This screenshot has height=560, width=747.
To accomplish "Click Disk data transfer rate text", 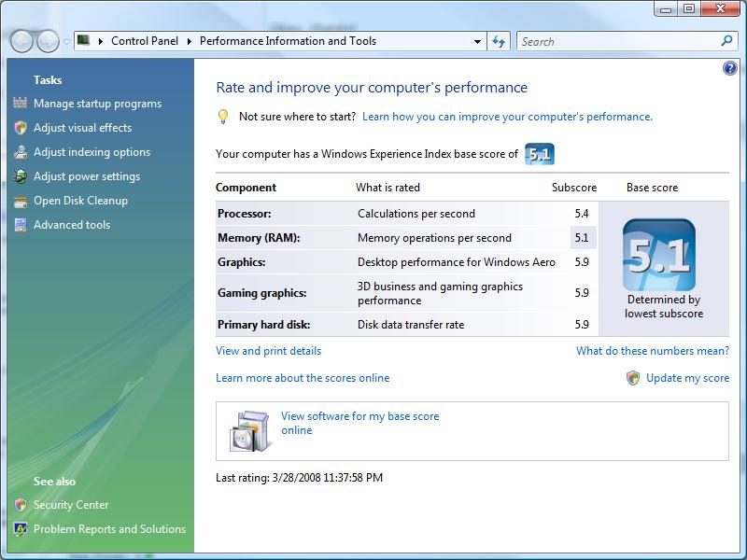I will (x=411, y=325).
